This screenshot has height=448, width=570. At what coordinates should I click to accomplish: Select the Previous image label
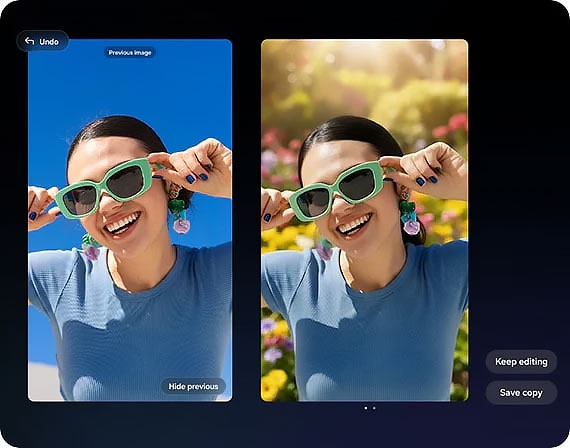tap(130, 53)
